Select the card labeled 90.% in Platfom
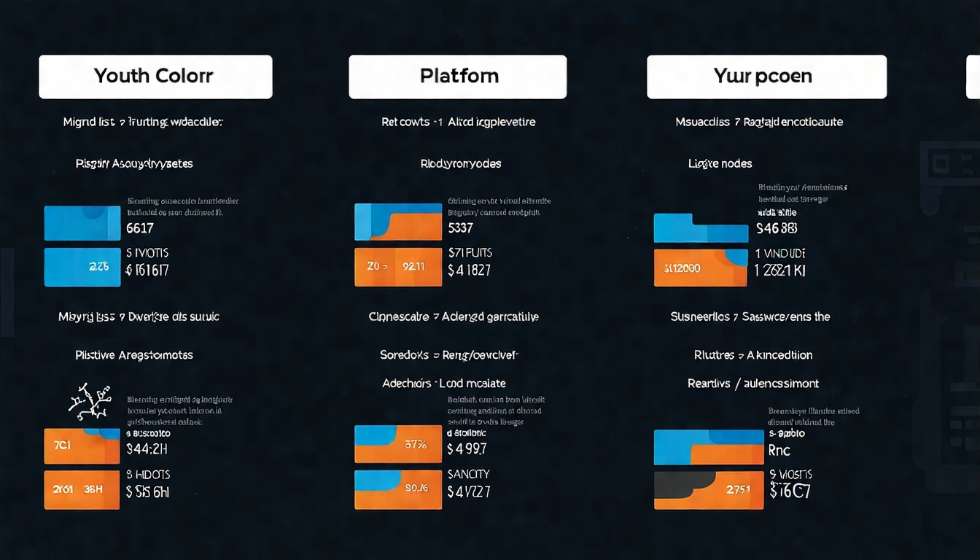 [398, 489]
